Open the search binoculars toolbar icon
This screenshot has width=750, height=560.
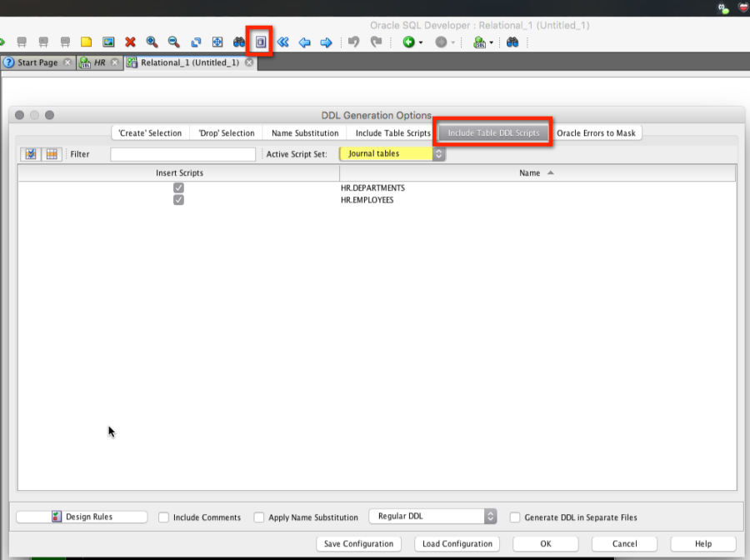240,42
